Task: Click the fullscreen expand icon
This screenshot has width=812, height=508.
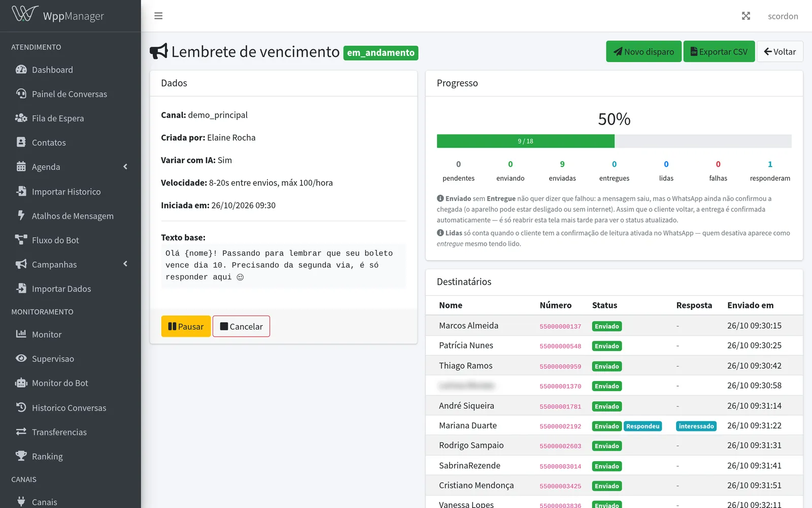Action: click(746, 16)
